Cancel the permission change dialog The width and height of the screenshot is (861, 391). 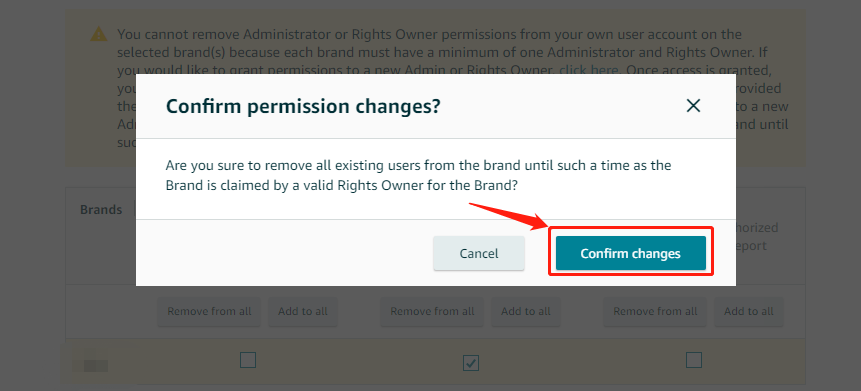[x=479, y=253]
